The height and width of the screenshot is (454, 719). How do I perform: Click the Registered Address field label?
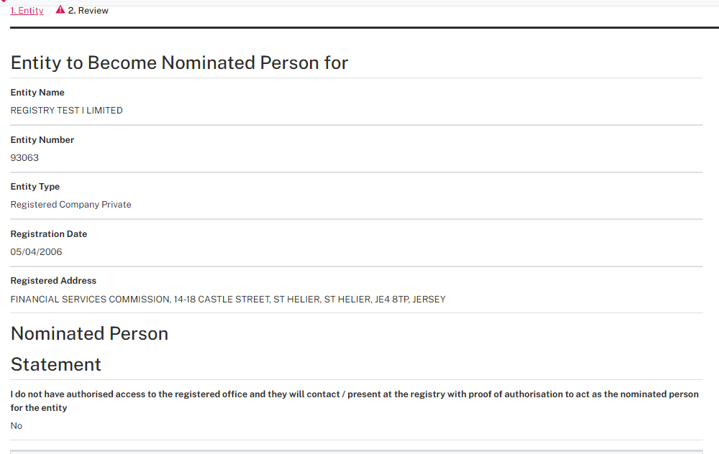coord(53,281)
